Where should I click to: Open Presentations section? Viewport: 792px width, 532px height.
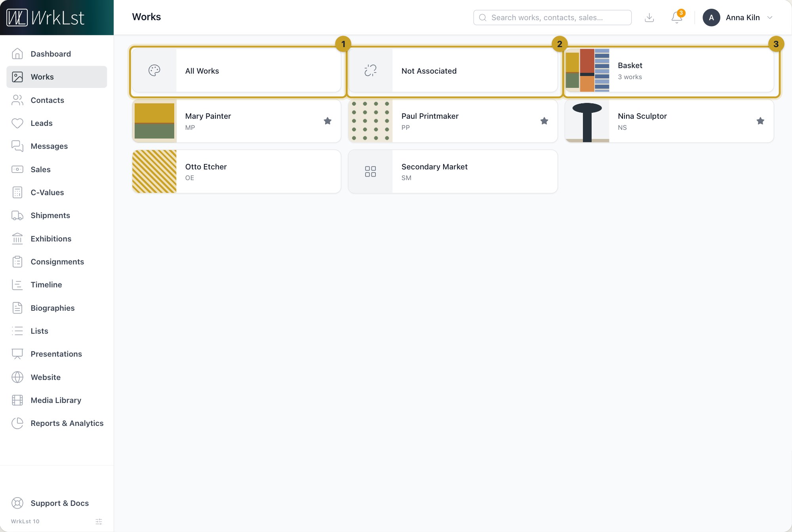click(57, 354)
